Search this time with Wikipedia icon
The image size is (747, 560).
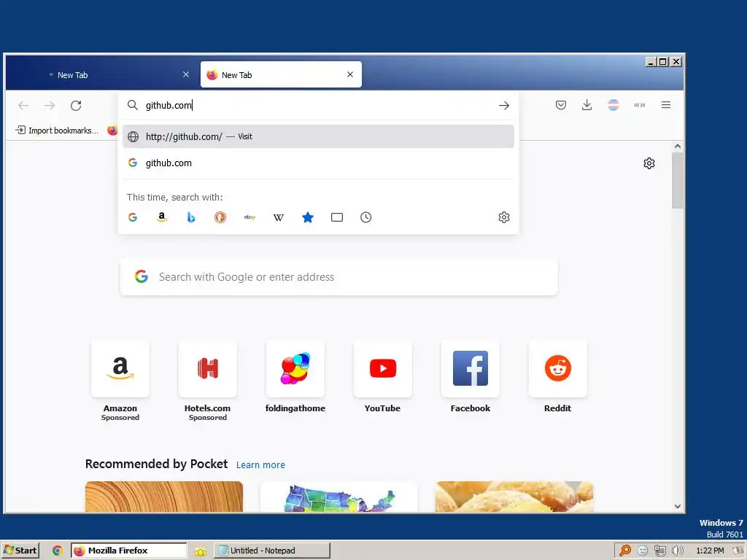click(278, 217)
